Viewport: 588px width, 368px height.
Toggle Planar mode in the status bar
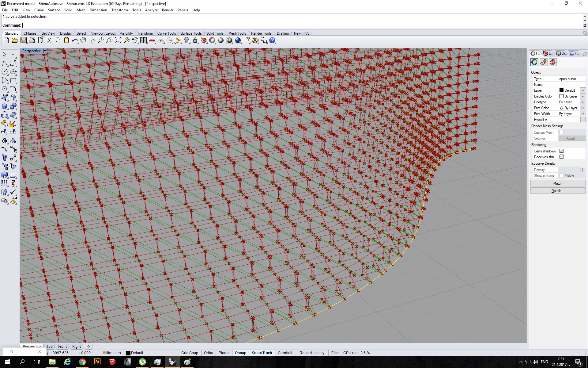(224, 353)
